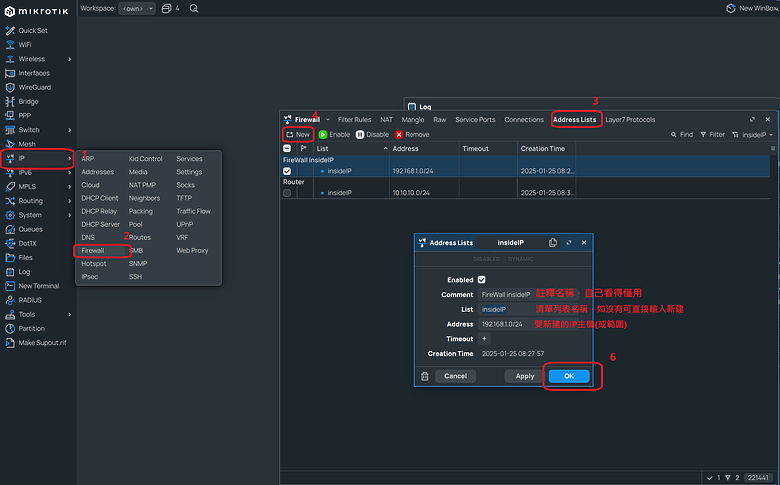Toggle the Enabled checkbox in the dialog

tap(482, 280)
